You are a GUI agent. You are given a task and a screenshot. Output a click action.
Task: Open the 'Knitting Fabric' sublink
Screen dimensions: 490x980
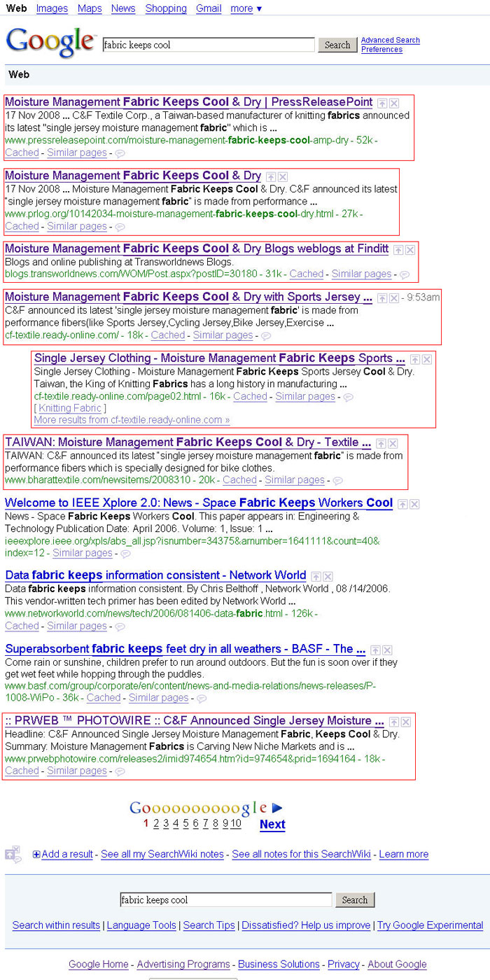(70, 408)
